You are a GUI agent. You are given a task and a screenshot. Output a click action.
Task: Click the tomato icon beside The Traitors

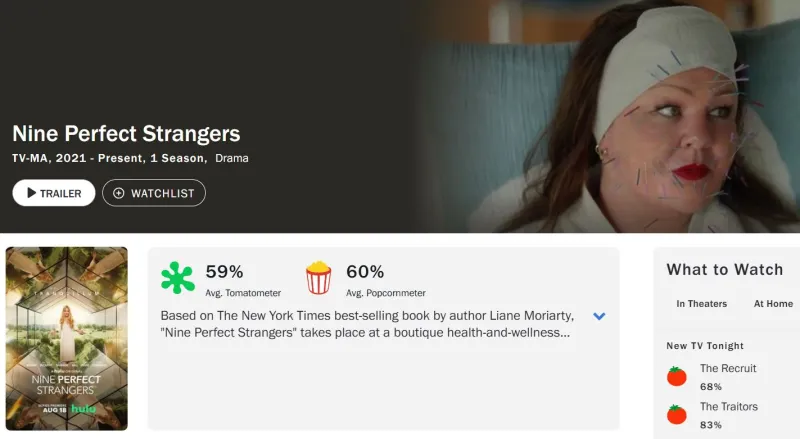(x=677, y=414)
